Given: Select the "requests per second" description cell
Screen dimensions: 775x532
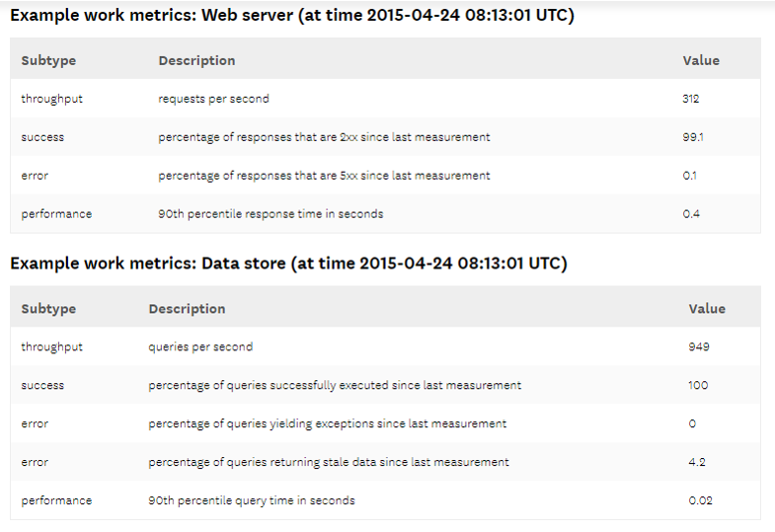Looking at the screenshot, I should tap(213, 99).
